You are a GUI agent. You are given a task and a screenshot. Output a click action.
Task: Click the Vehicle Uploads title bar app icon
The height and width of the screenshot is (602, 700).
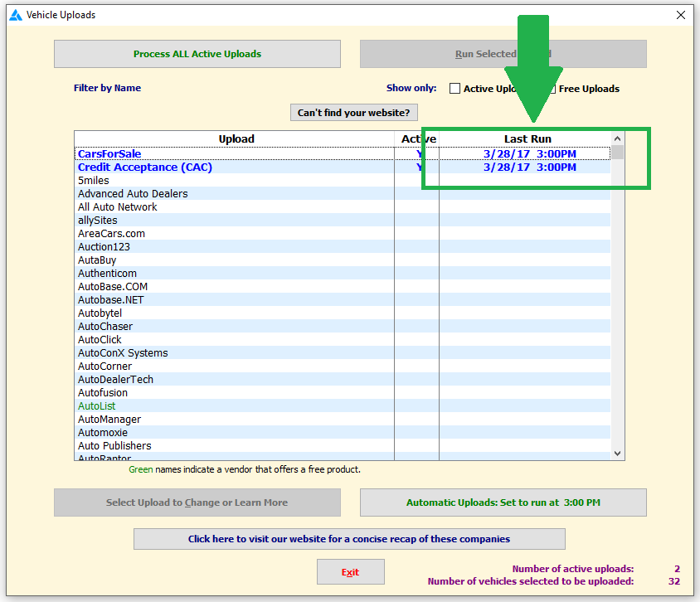[16, 15]
